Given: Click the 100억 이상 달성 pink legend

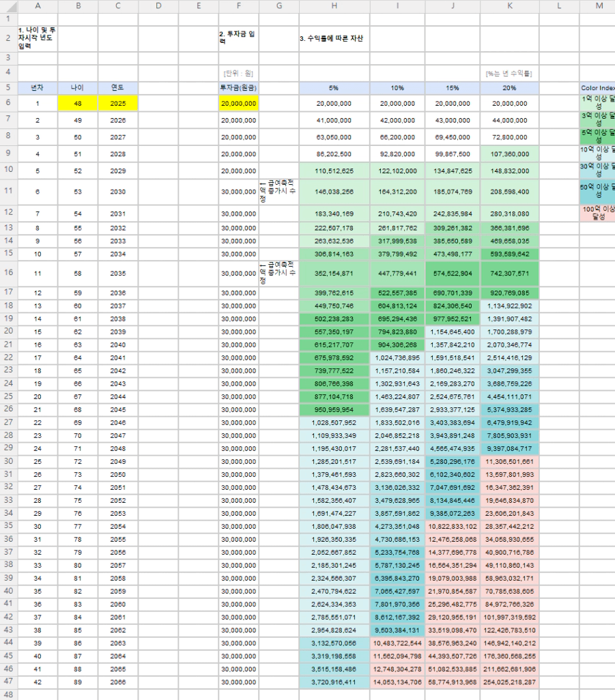Looking at the screenshot, I should click(597, 212).
